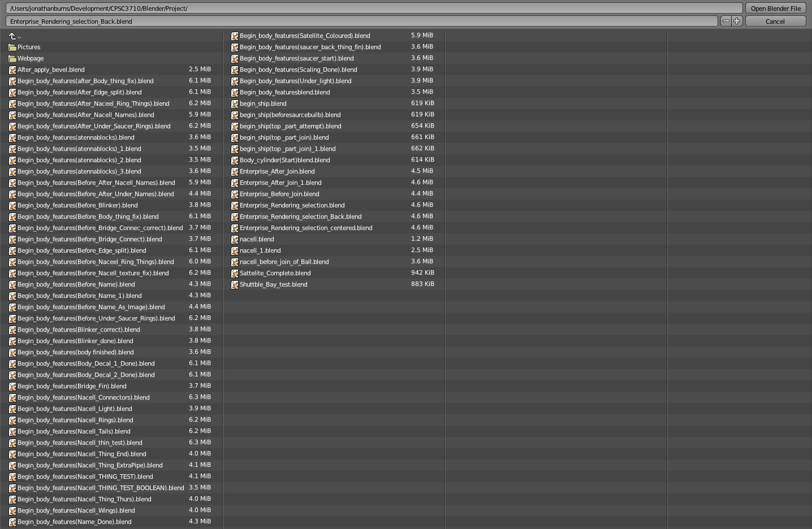Click the file icon of Sattelite_Complete.blend
Viewport: 812px width, 529px height.
pos(234,273)
